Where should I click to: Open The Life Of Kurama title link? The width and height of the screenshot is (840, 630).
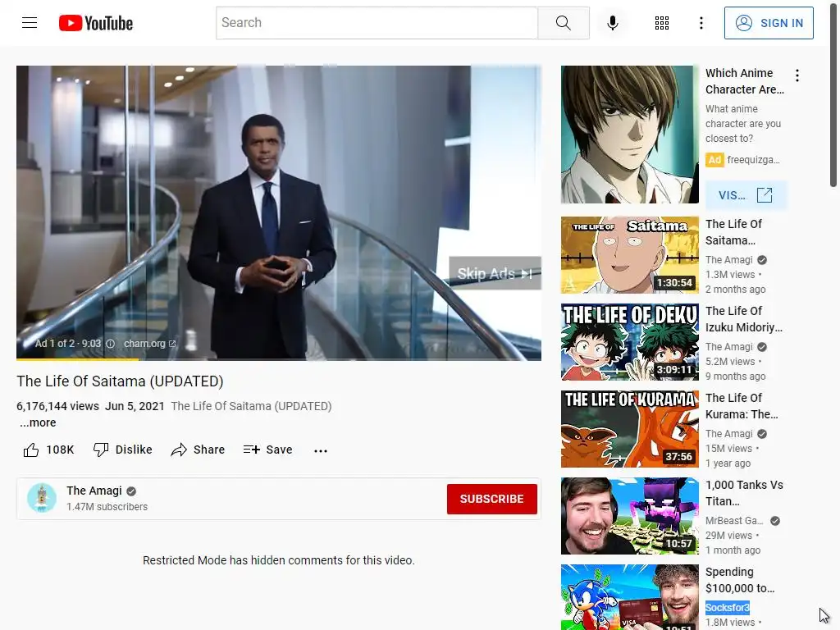[x=742, y=406]
